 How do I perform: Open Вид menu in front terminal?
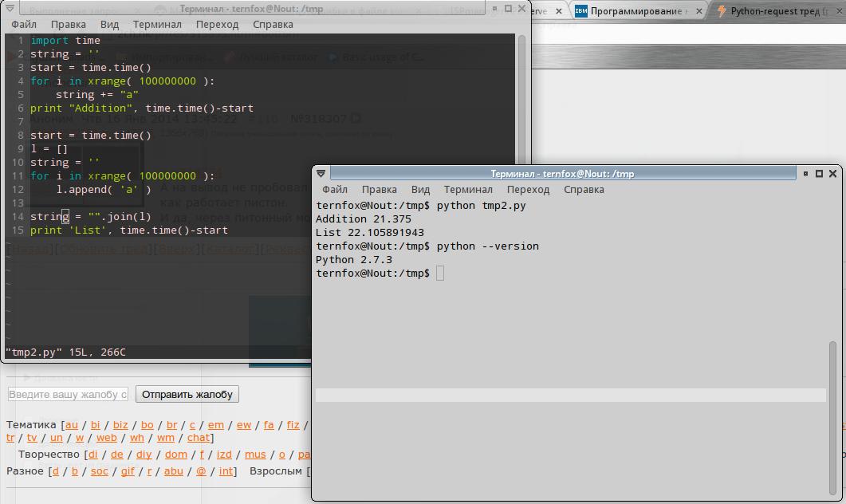pos(419,190)
